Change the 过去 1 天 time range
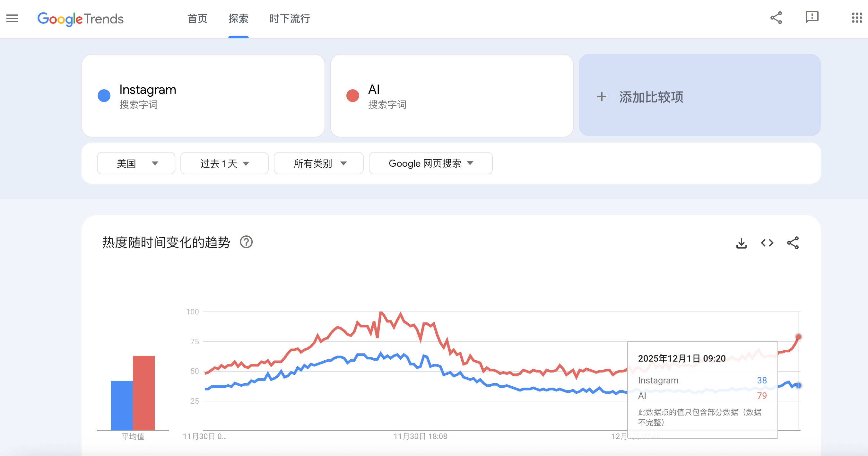The image size is (868, 456). tap(224, 163)
